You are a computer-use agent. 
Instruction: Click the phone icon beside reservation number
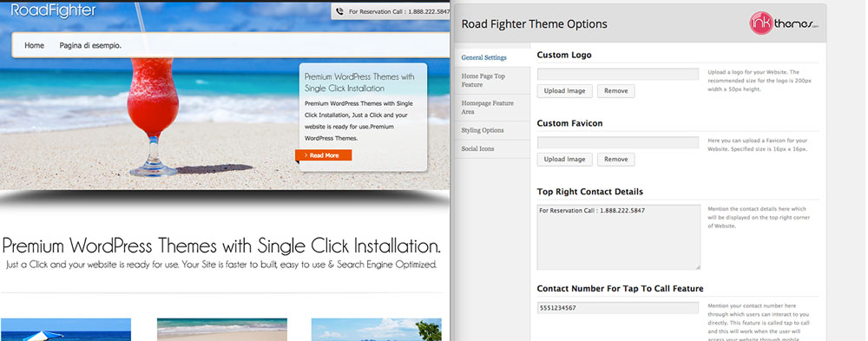pos(339,11)
